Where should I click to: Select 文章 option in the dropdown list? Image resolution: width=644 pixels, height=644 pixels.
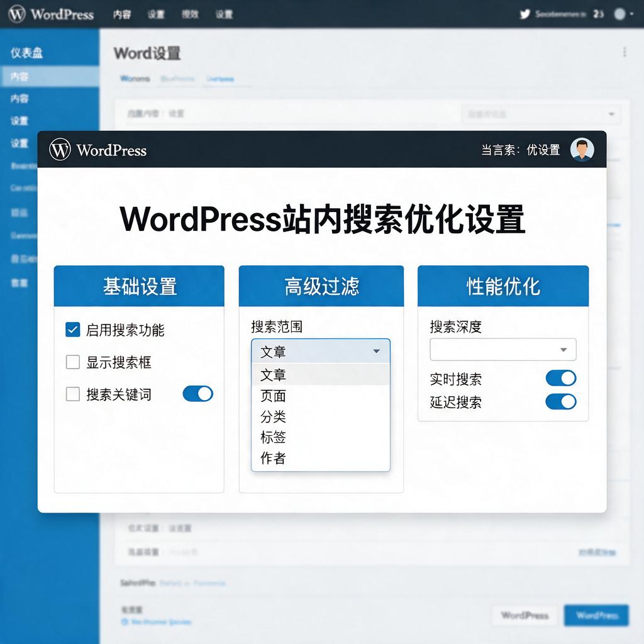(x=320, y=375)
